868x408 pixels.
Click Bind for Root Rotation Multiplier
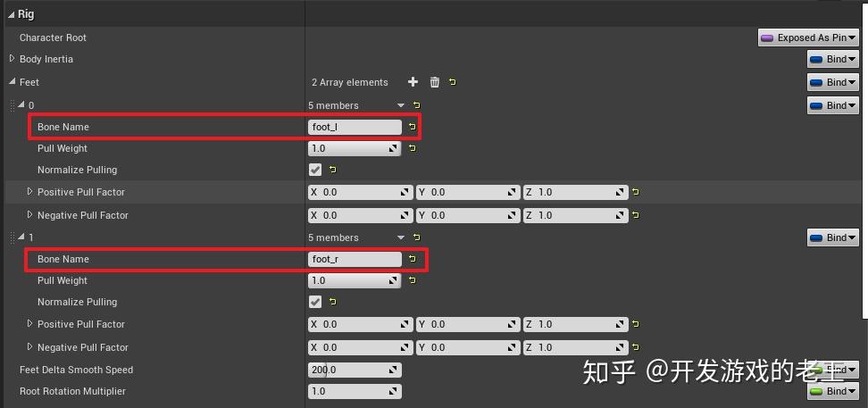(x=832, y=391)
